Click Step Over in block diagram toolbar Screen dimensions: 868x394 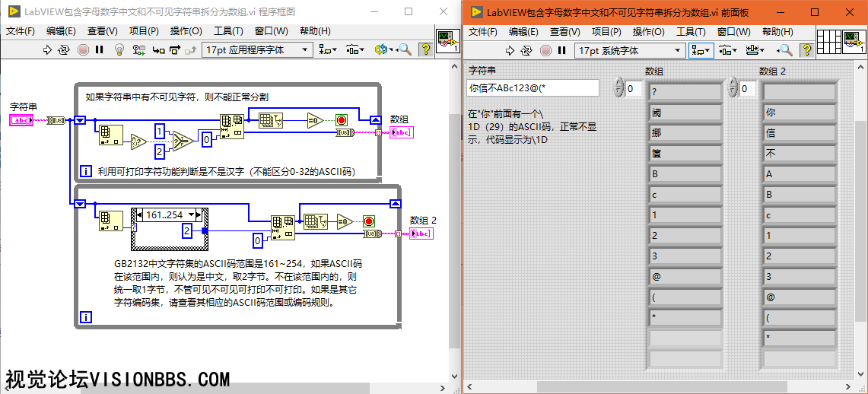click(174, 50)
